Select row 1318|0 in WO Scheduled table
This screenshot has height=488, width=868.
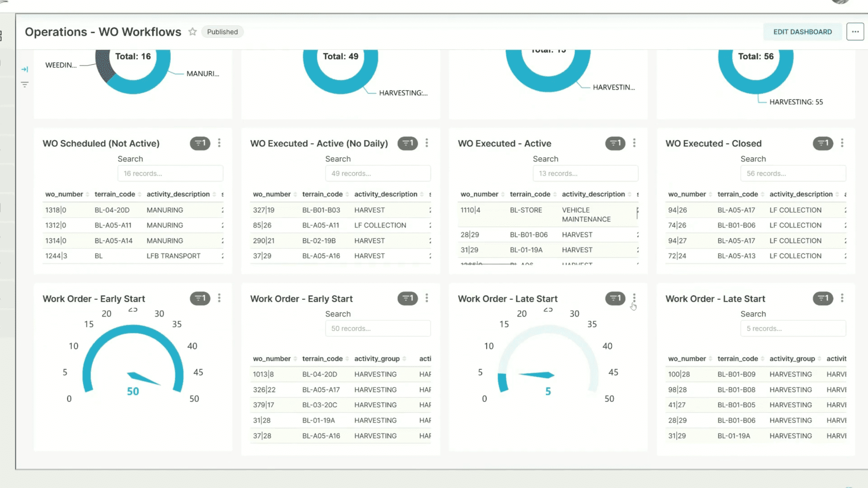[x=56, y=210]
